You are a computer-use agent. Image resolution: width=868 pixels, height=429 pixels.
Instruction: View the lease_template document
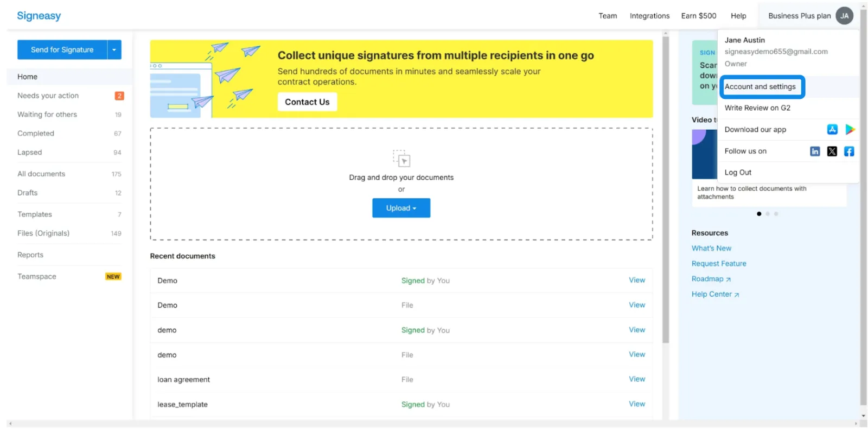[x=637, y=404]
